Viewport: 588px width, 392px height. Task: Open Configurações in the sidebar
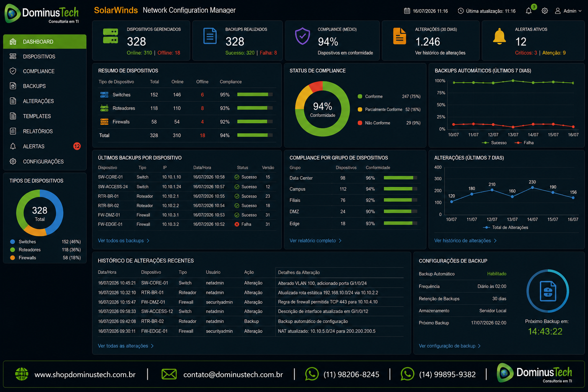pyautogui.click(x=45, y=162)
